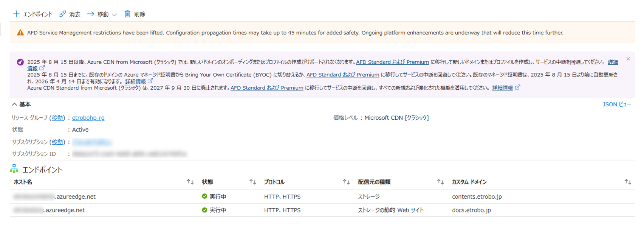Open the endpoint for contents.etrobo.jp row
Screen dimensions: 644x237
coord(54,196)
